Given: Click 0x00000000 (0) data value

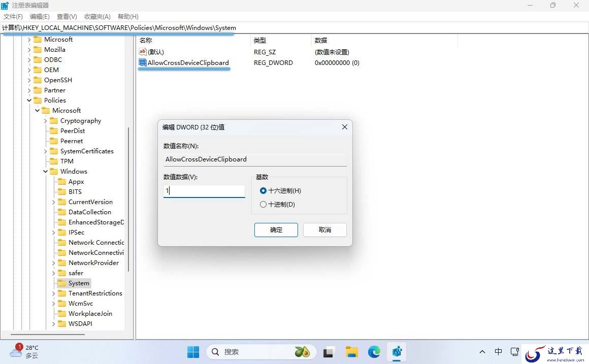Looking at the screenshot, I should pyautogui.click(x=337, y=63).
